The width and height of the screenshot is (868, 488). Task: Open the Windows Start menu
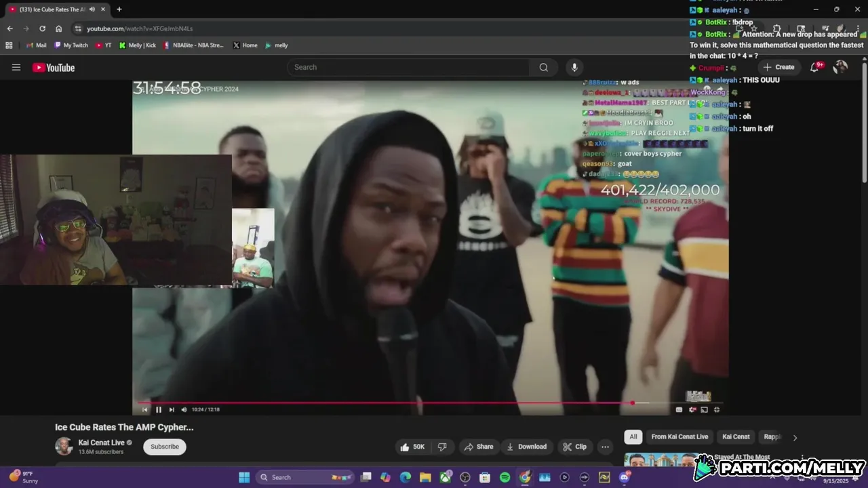pyautogui.click(x=244, y=477)
